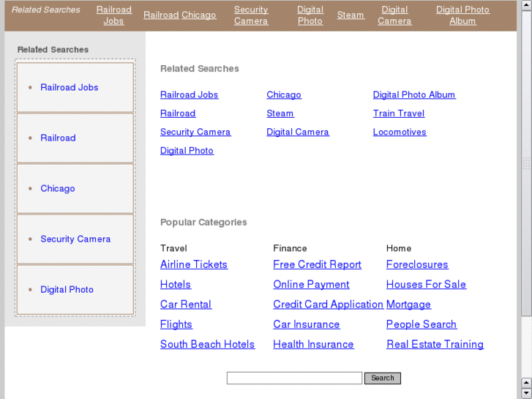Screen dimensions: 532x399
Task: Open Digital Camera in top brown bar
Action: pos(394,15)
